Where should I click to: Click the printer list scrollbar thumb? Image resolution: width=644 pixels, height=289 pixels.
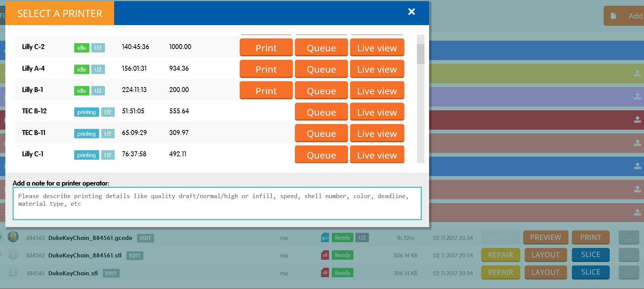(420, 54)
